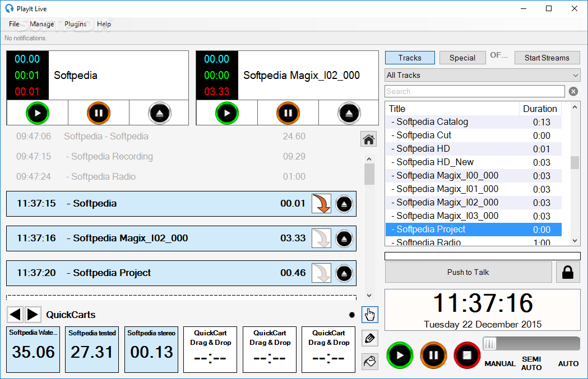Screen dimensions: 588x379
Task: Trigger the Softpedia stereo QuickCart
Action: (x=151, y=349)
